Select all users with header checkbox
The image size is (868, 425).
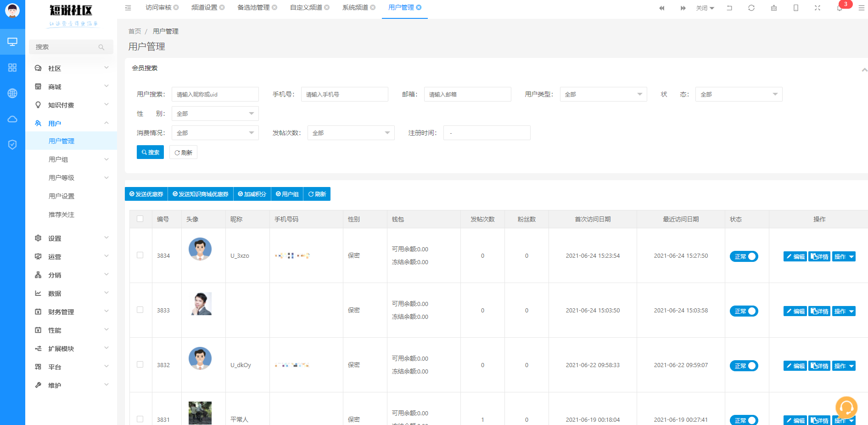click(x=140, y=219)
